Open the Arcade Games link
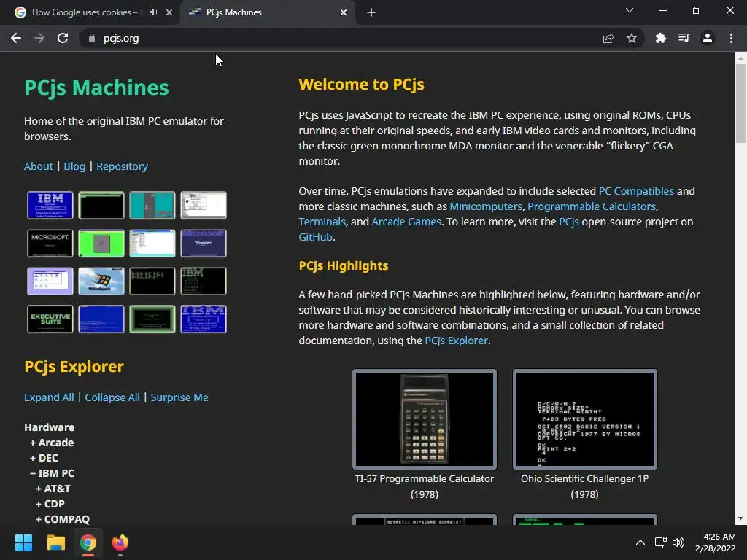 point(406,222)
